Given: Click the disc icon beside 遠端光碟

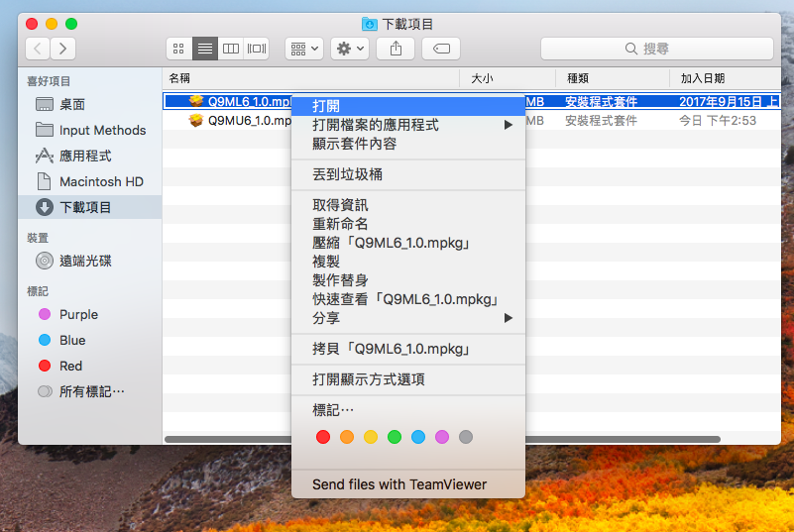Looking at the screenshot, I should tap(45, 261).
